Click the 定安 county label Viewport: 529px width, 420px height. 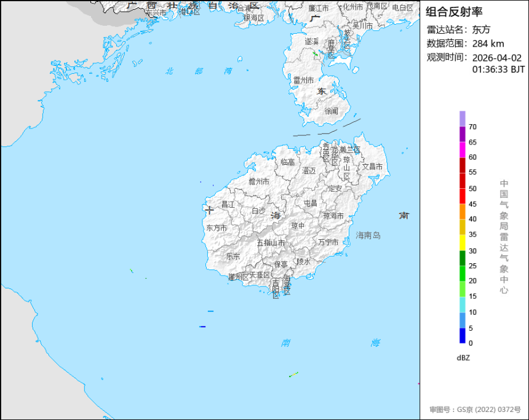pyautogui.click(x=335, y=189)
